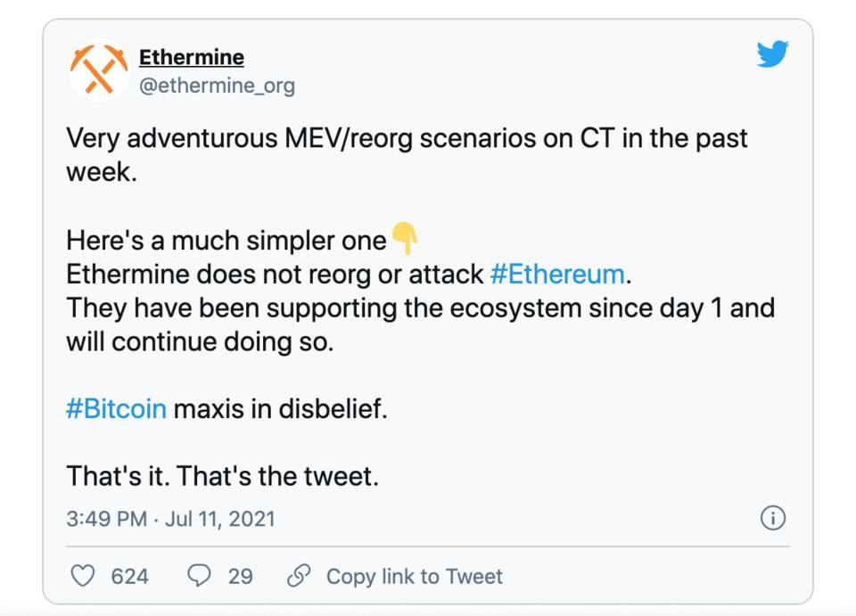856x616 pixels.
Task: Click the 29 replies count
Action: [x=240, y=577]
